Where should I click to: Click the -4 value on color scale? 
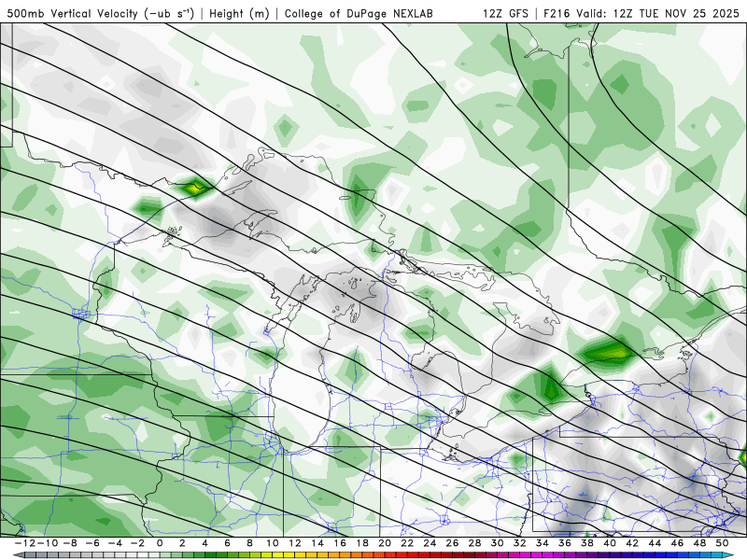coord(114,543)
